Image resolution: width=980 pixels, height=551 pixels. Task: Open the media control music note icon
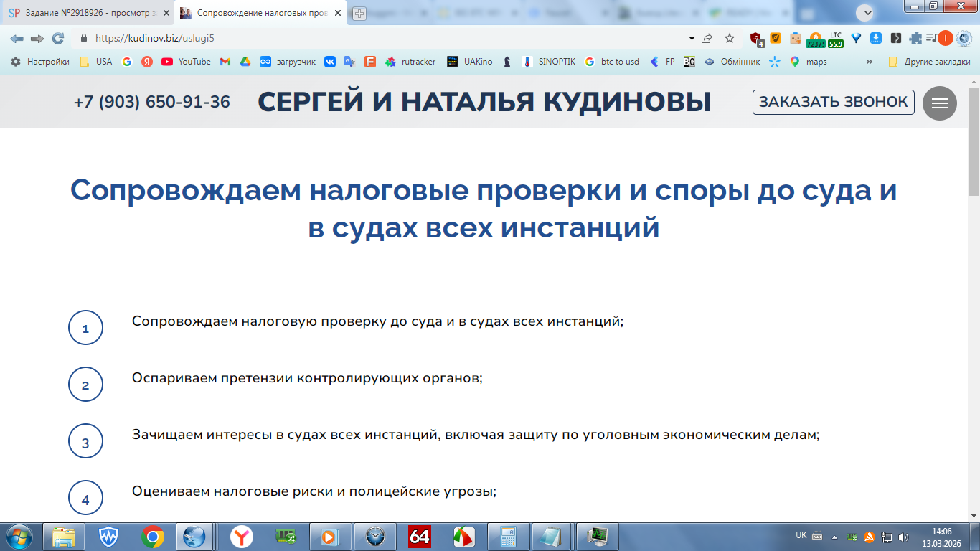(x=931, y=39)
